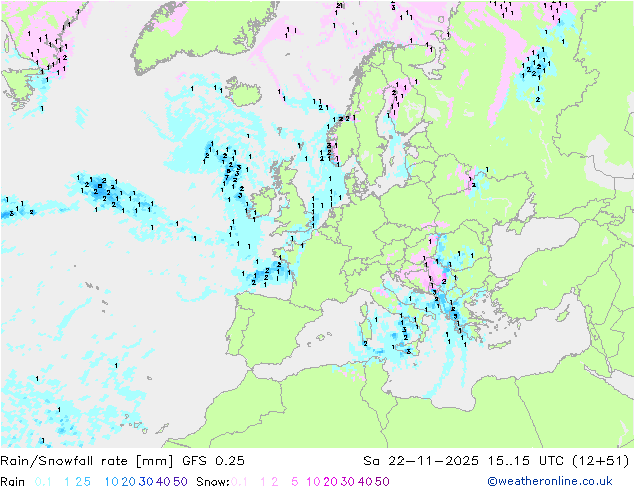Select the Snow 50 legend value

(382, 482)
